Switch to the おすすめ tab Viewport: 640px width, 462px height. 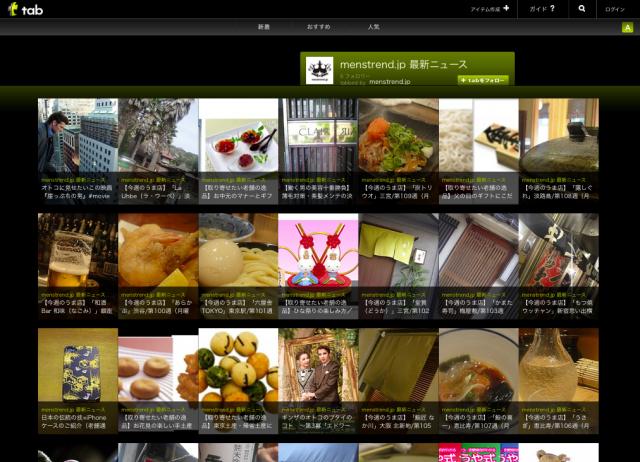click(318, 27)
